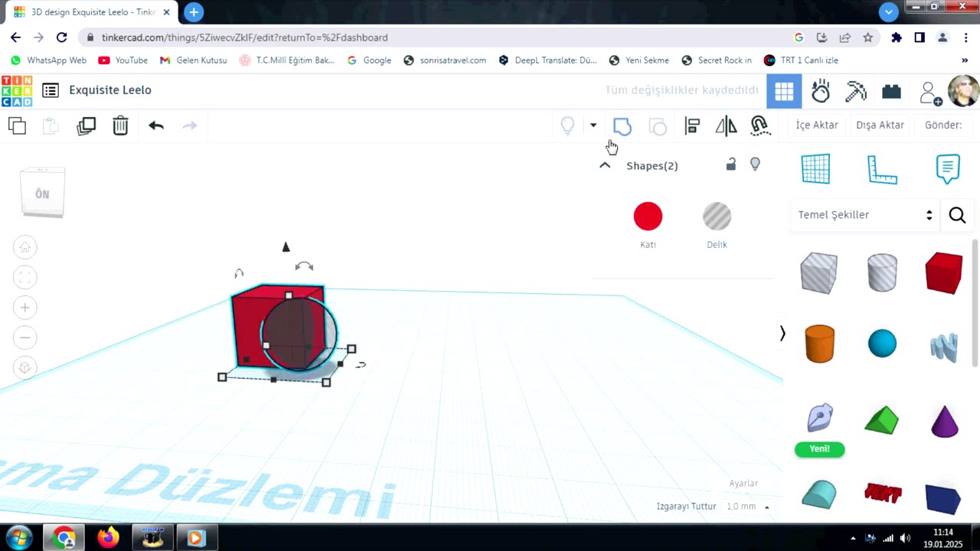
Task: Collapse the Shapes(2) inspector panel
Action: [x=605, y=165]
